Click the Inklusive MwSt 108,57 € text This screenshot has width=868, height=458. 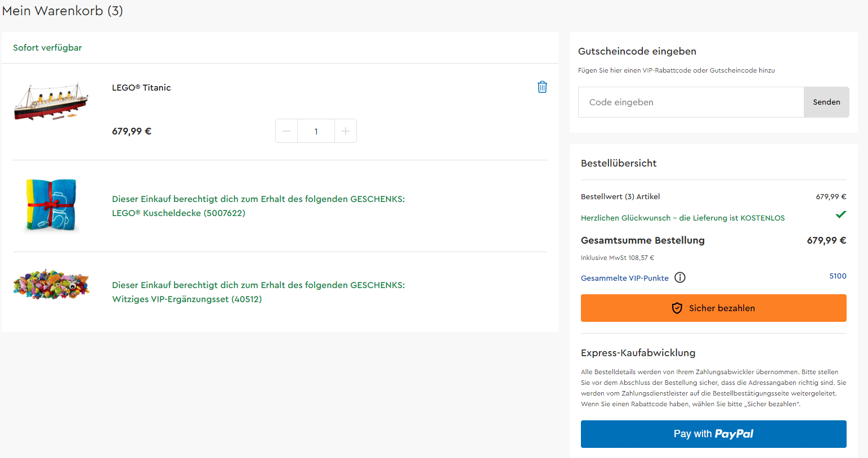click(618, 258)
